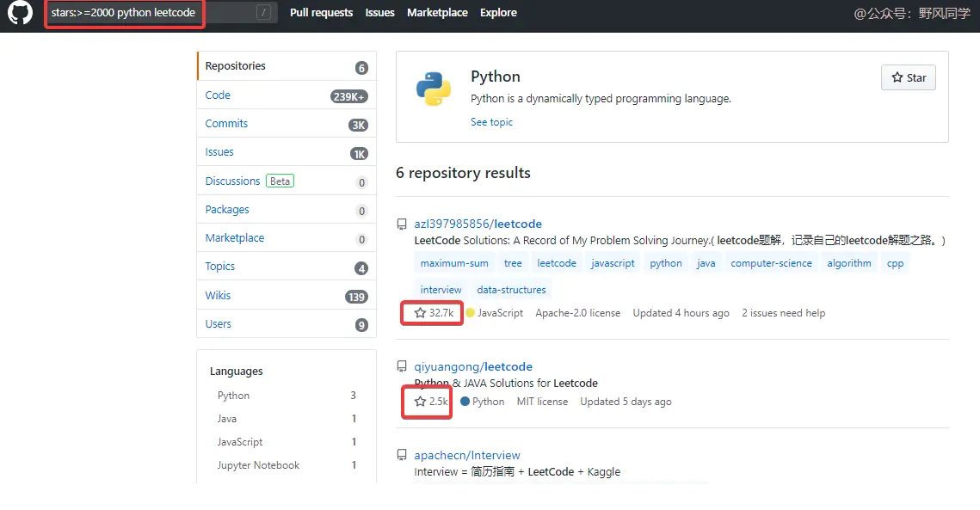Click the slash shortcut icon in search box
980x510 pixels.
pos(264,13)
